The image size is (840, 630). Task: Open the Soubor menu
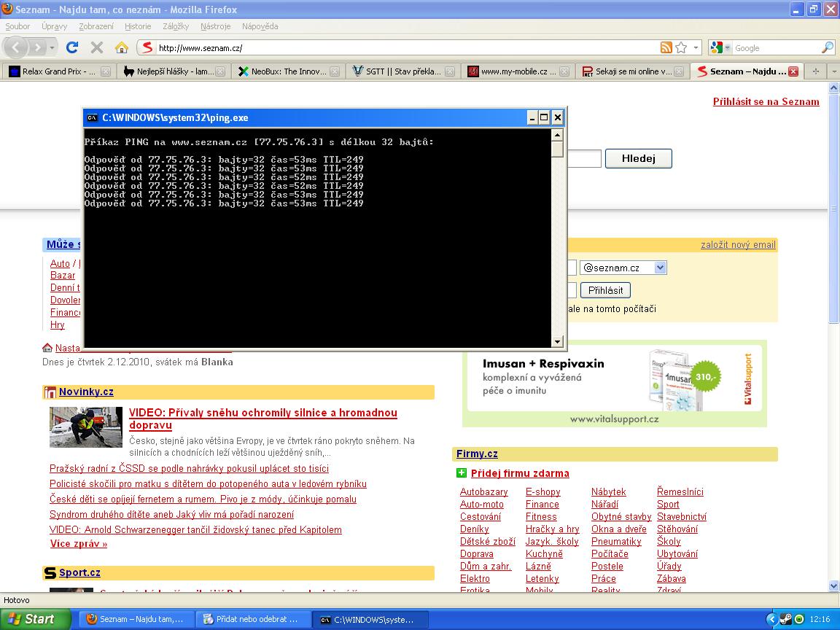point(17,26)
